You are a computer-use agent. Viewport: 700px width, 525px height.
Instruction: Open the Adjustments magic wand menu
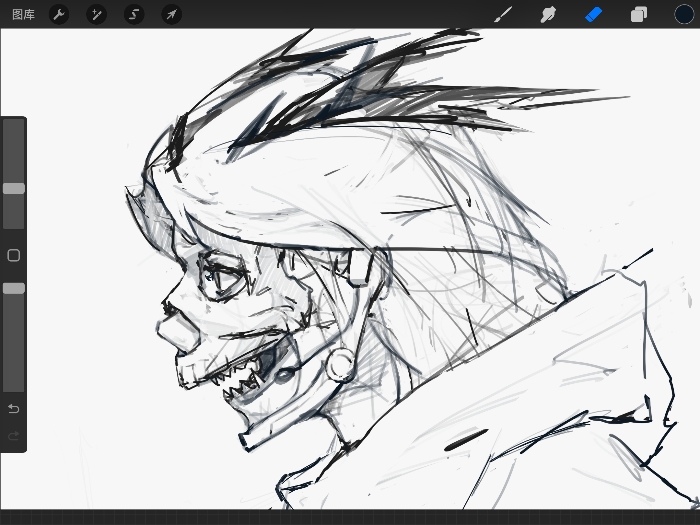(x=96, y=14)
